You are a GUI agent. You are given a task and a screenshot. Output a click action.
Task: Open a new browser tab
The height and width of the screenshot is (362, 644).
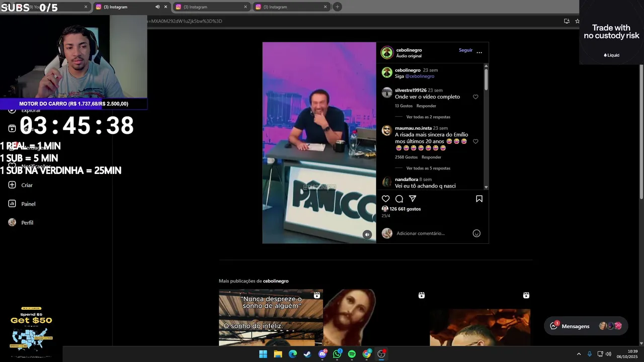pyautogui.click(x=337, y=7)
